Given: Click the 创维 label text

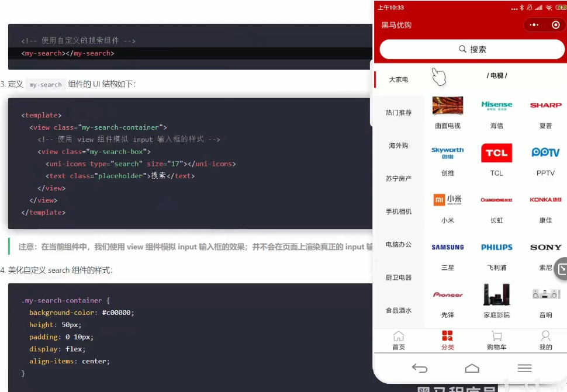Looking at the screenshot, I should pos(448,173).
